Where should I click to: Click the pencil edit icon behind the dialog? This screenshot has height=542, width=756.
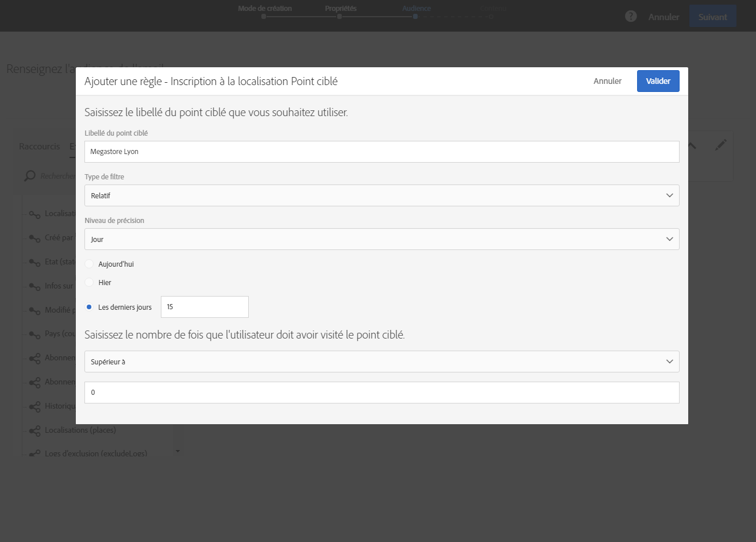pyautogui.click(x=720, y=145)
